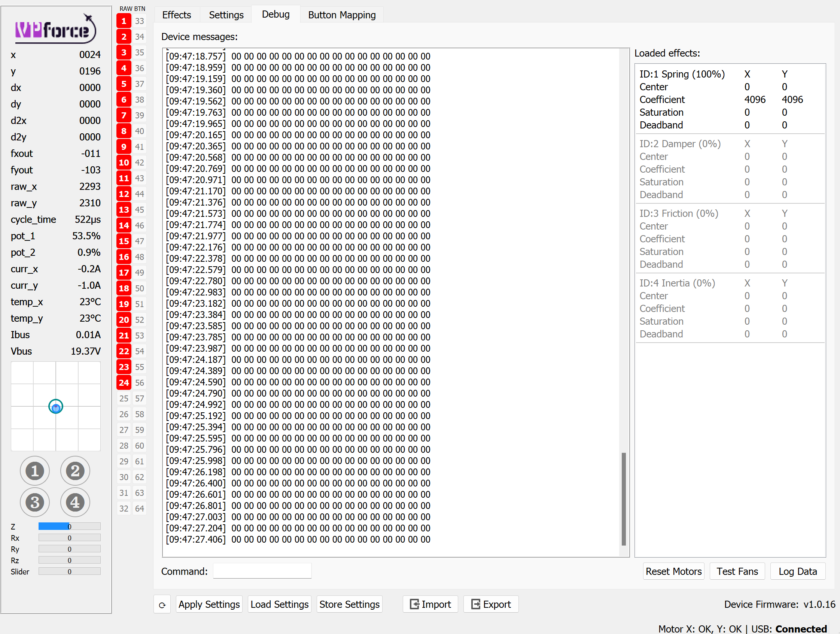This screenshot has height=634, width=840.
Task: Click the refresh icon beside Apply Settings
Action: [162, 604]
